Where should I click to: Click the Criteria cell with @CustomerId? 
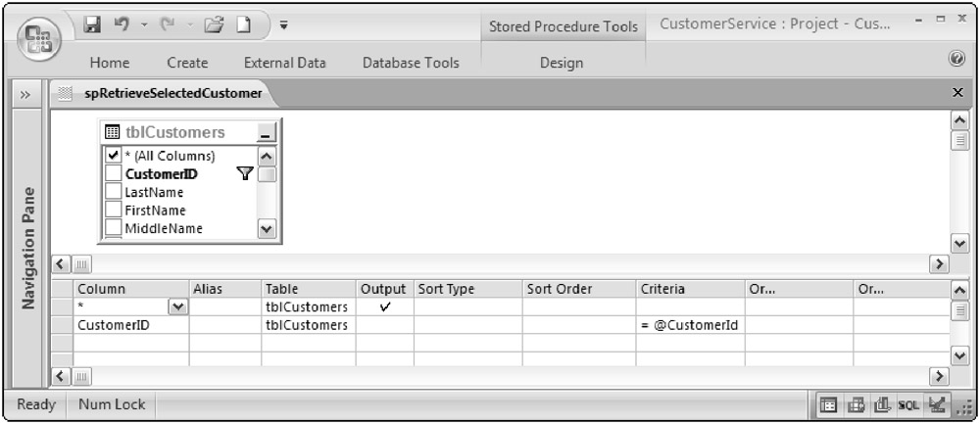[690, 325]
